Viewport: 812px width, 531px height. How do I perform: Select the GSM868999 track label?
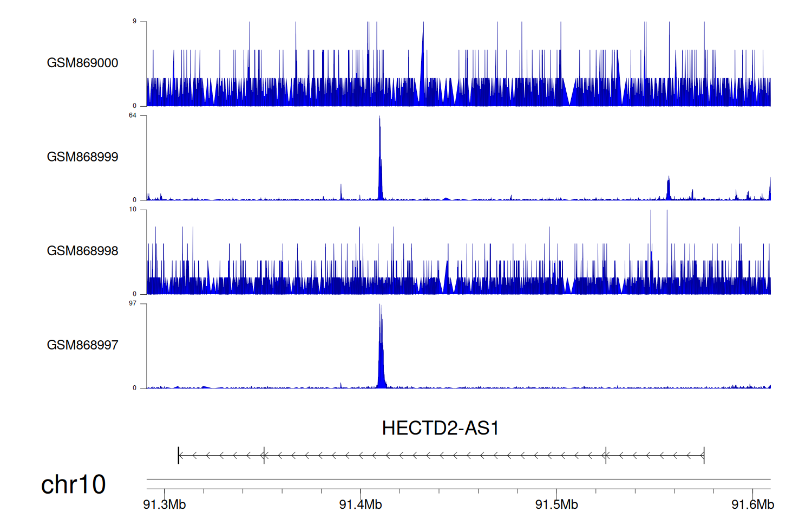[82, 157]
